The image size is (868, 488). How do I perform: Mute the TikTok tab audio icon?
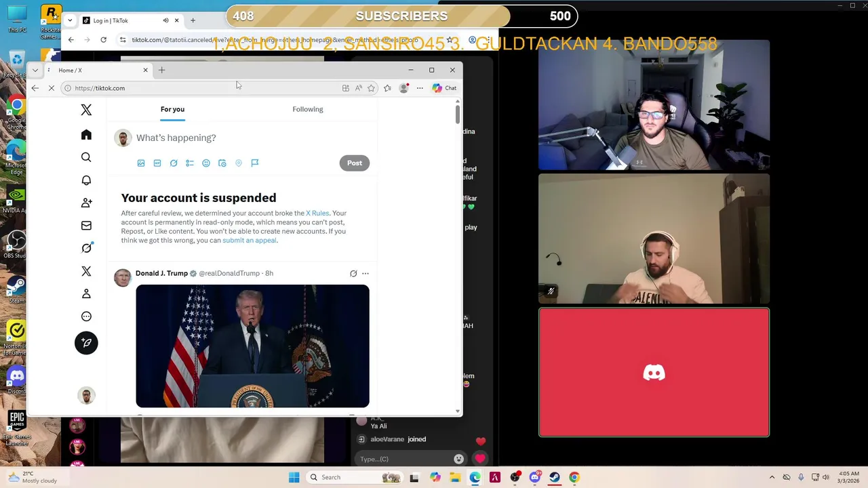point(165,20)
